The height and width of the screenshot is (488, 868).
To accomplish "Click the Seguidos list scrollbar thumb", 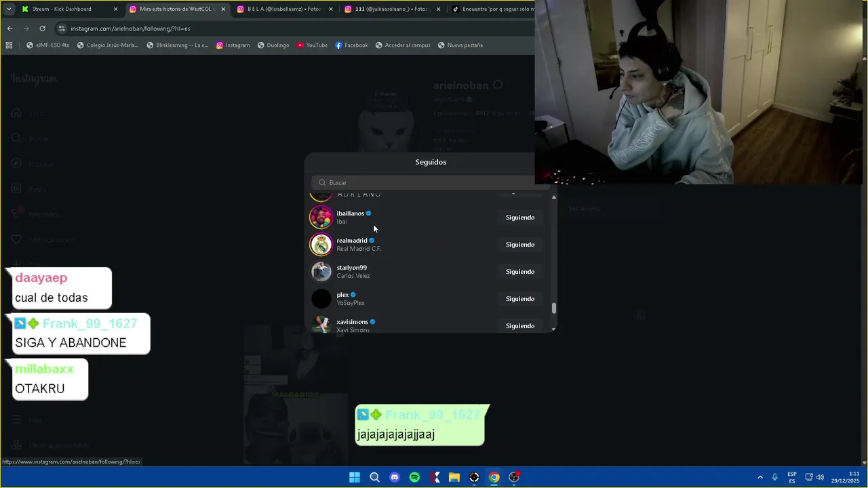I will [554, 308].
